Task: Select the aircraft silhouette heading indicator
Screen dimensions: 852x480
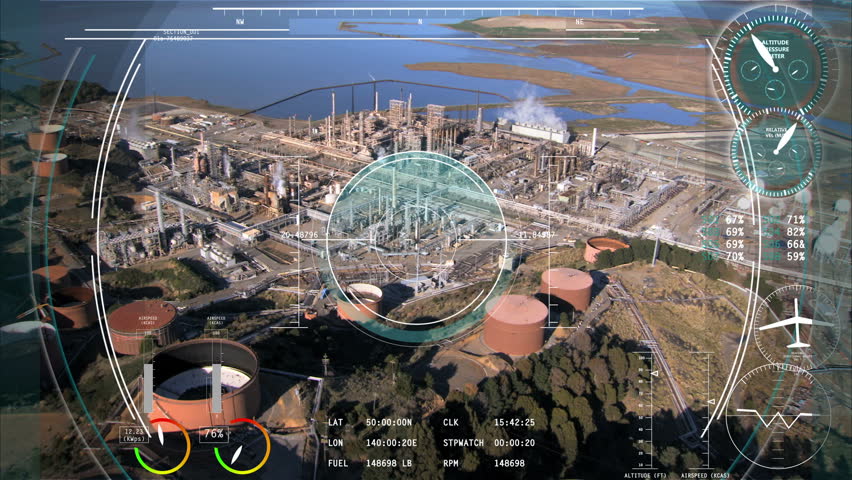Action: (797, 325)
